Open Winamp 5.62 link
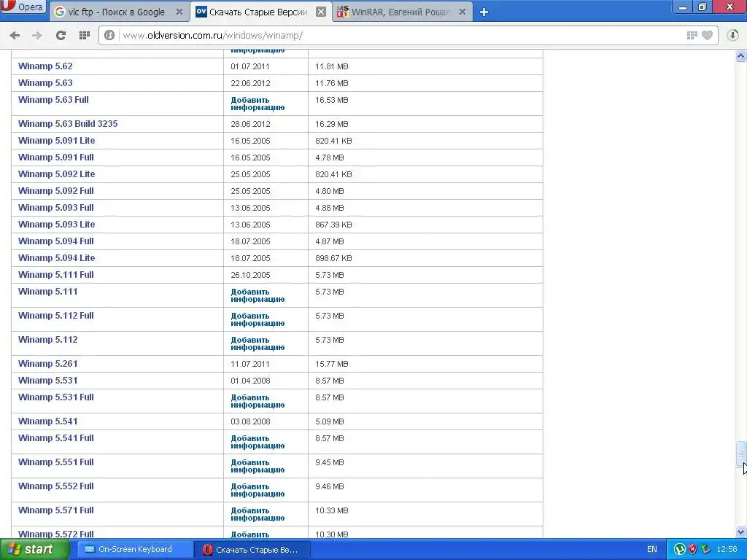The image size is (747, 560). click(45, 66)
